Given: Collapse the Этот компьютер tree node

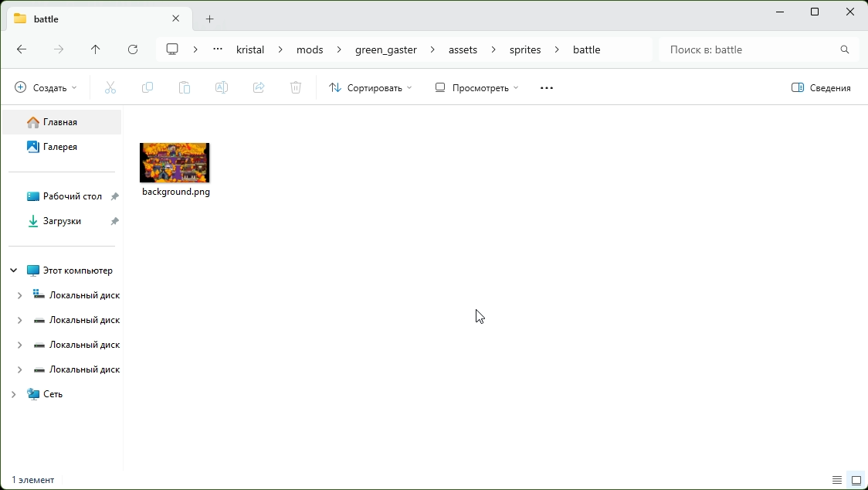Looking at the screenshot, I should [14, 271].
